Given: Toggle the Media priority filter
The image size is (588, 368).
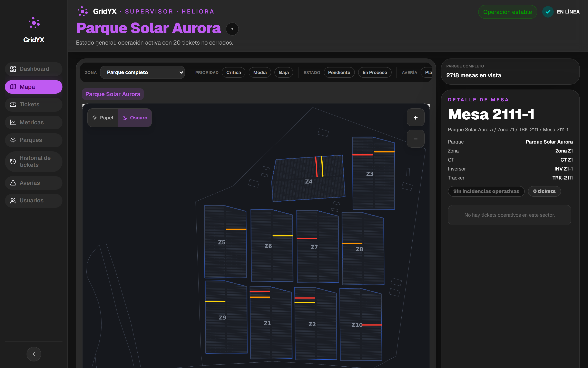Looking at the screenshot, I should tap(260, 73).
